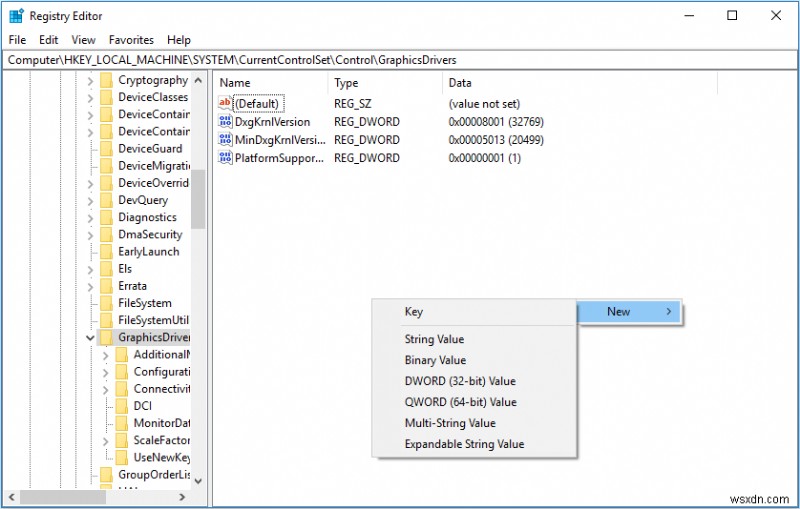Click the registry path address bar
Screen dimensions: 800x509
coord(399,60)
